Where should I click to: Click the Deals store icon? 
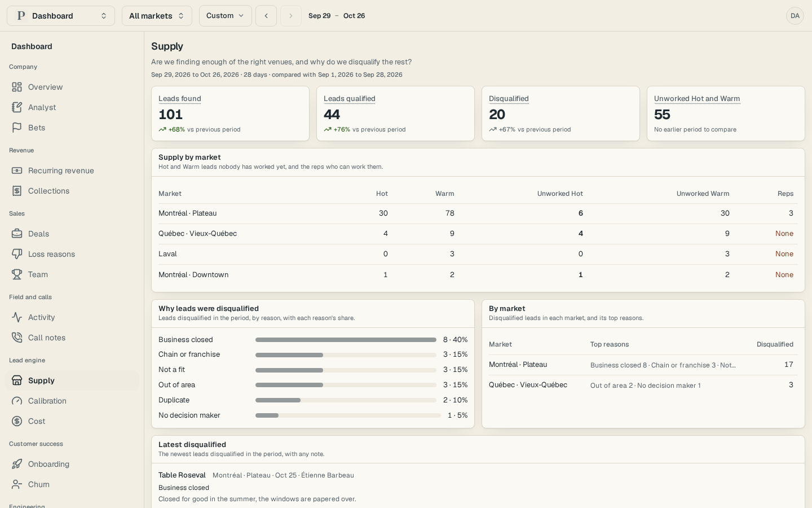[17, 234]
